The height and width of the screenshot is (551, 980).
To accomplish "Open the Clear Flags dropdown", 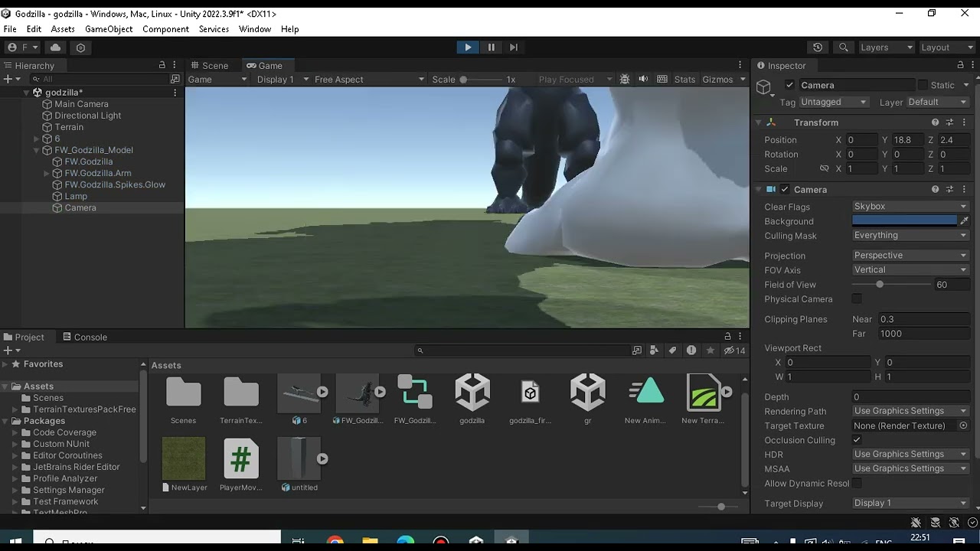I will [910, 207].
